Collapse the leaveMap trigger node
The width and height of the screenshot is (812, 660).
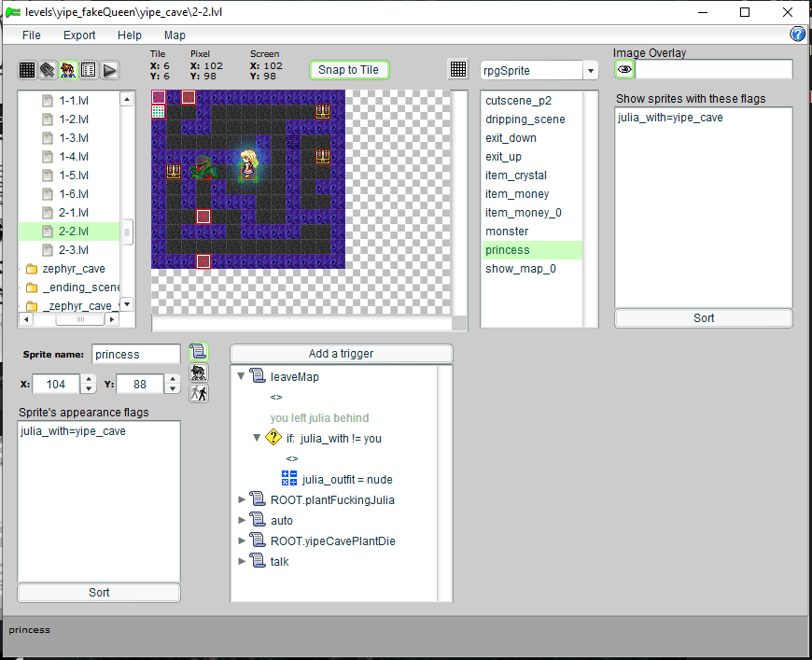242,376
